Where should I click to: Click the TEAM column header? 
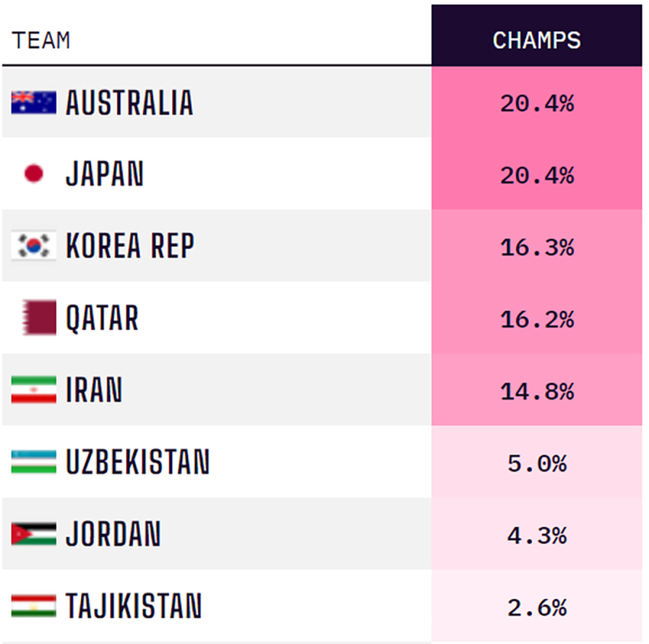pyautogui.click(x=41, y=41)
